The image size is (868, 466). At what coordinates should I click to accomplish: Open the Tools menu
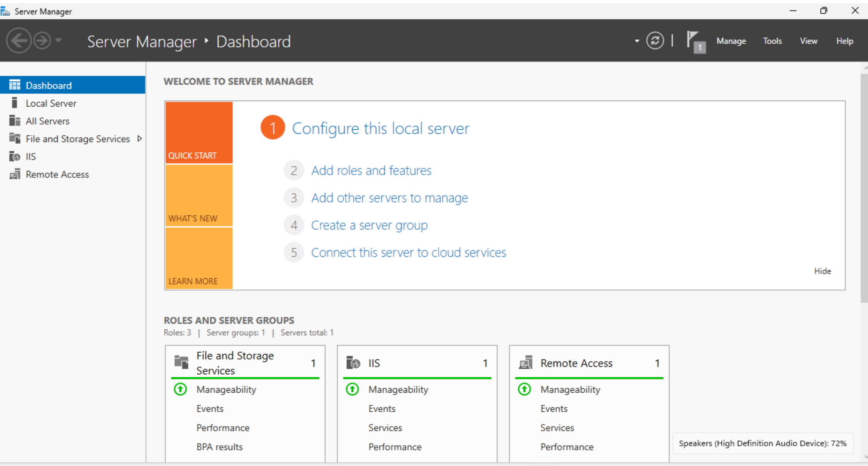pos(772,41)
